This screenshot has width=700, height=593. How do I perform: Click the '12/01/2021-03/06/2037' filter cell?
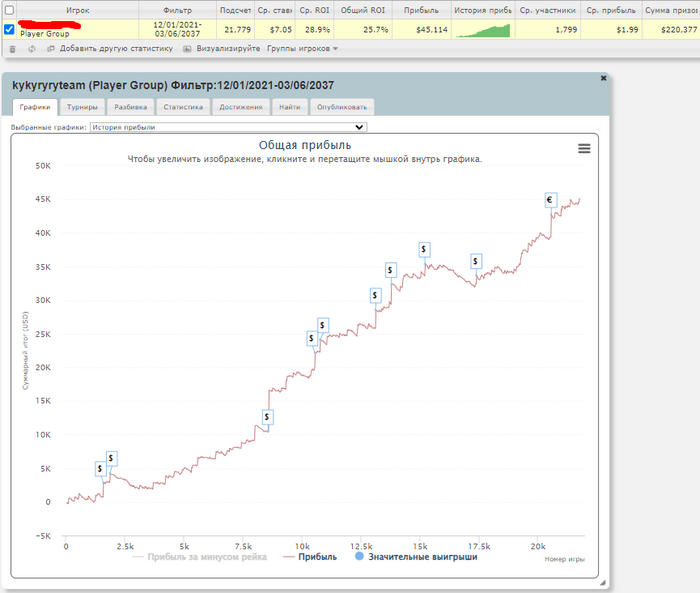(x=177, y=29)
